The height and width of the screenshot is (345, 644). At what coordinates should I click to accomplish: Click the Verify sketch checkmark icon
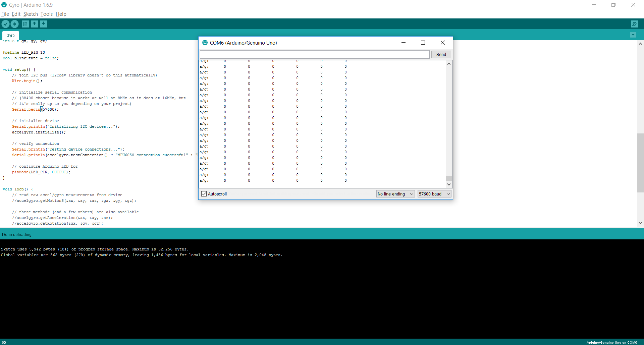(x=5, y=24)
